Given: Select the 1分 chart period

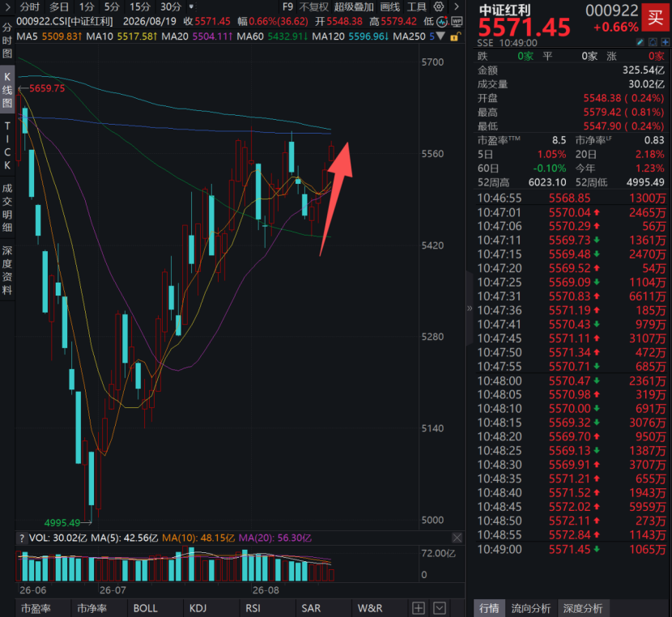Looking at the screenshot, I should click(x=87, y=6).
